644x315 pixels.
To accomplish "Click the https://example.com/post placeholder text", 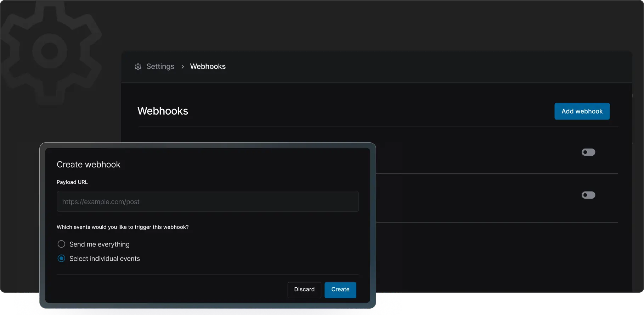I will pyautogui.click(x=101, y=202).
